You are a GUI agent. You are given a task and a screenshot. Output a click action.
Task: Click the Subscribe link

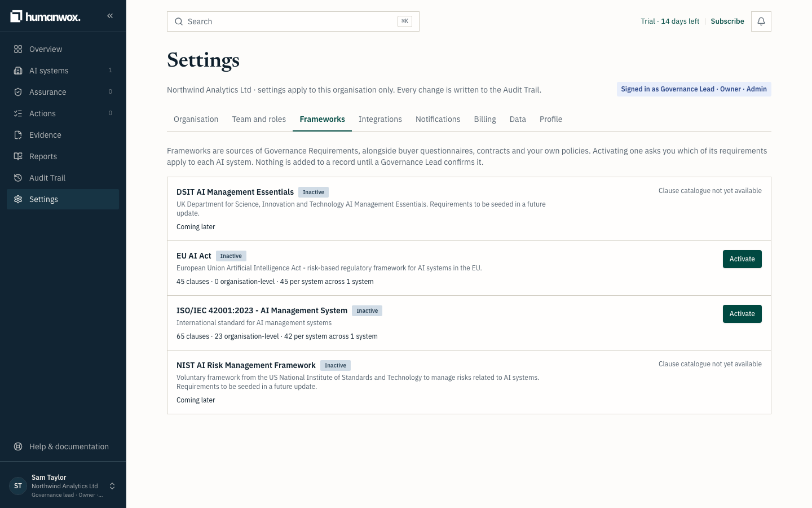click(727, 21)
